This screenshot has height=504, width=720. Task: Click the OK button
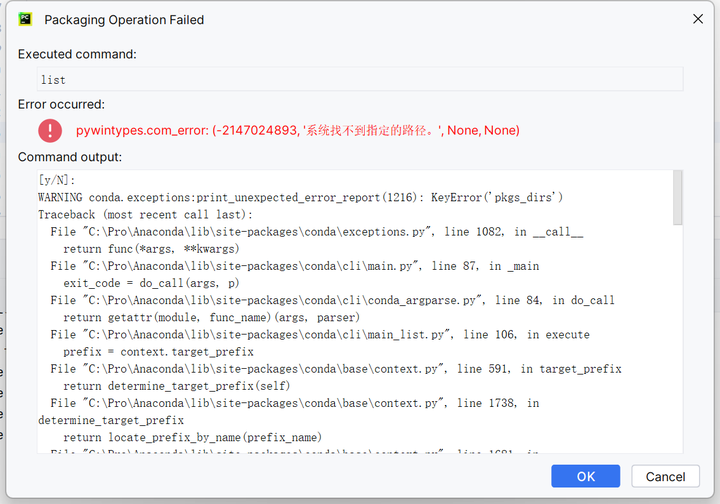point(585,476)
